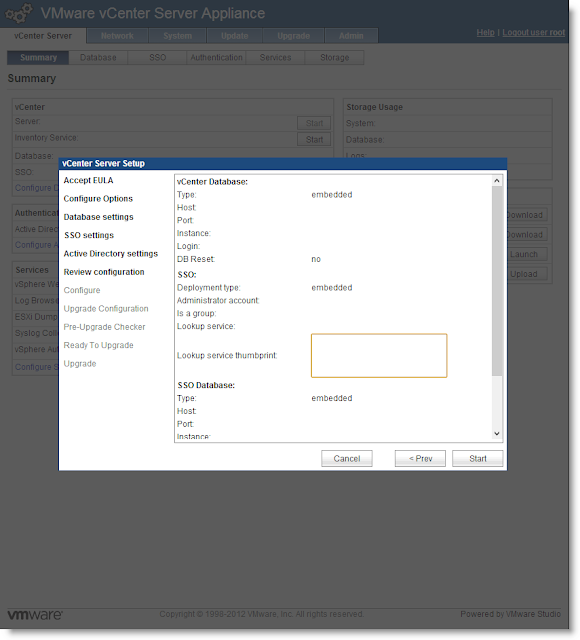The width and height of the screenshot is (580, 640).
Task: Switch to the Storage sub-tab
Action: pos(334,58)
